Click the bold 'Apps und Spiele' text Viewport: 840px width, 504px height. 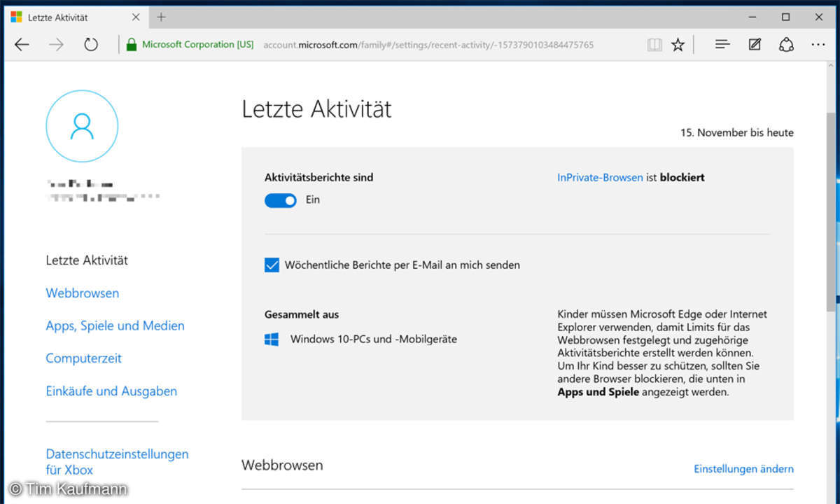[x=598, y=392]
